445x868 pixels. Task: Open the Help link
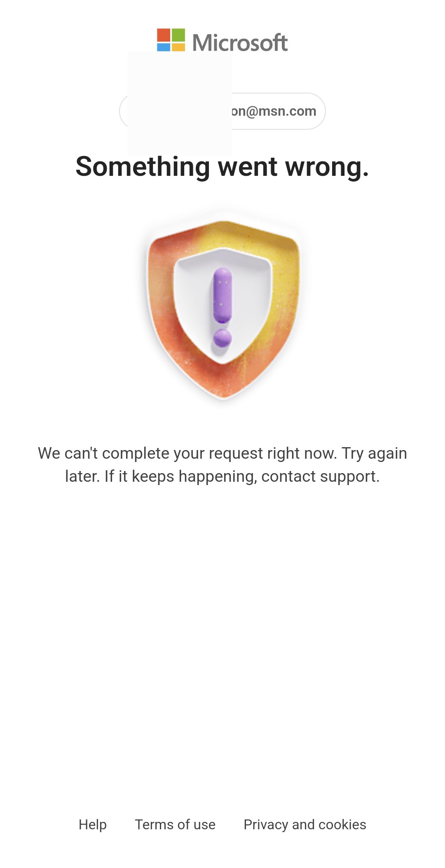[x=93, y=825]
